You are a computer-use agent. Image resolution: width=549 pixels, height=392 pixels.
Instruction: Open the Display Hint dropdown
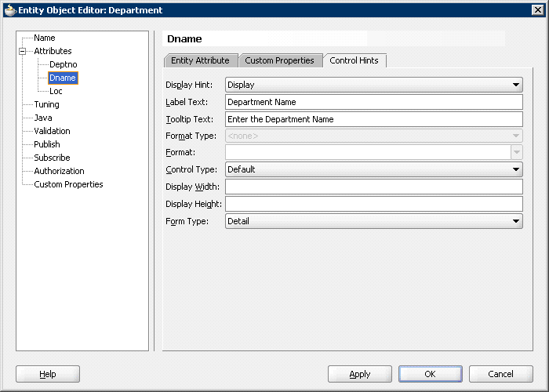374,85
